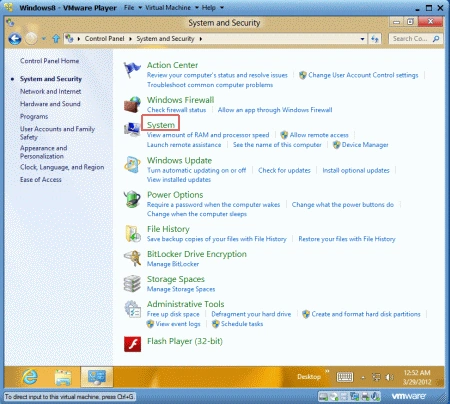Expand the address bar history dropdown
The width and height of the screenshot is (450, 404).
point(362,39)
